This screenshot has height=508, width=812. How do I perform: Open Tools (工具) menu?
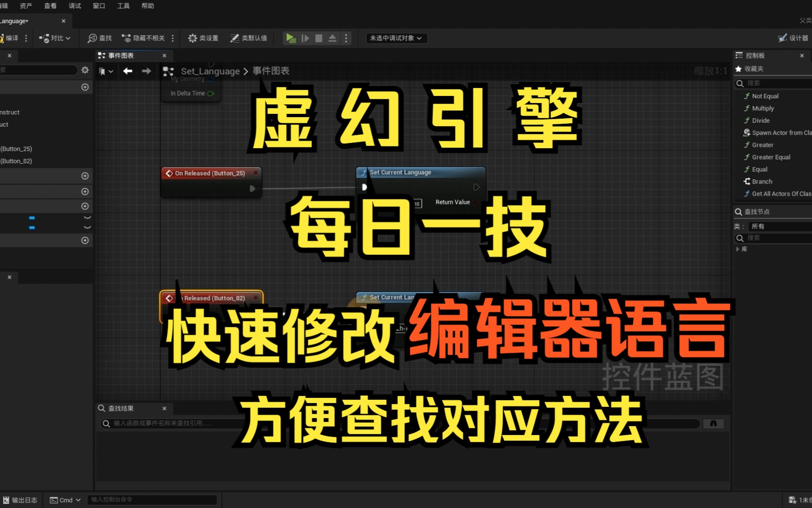124,6
